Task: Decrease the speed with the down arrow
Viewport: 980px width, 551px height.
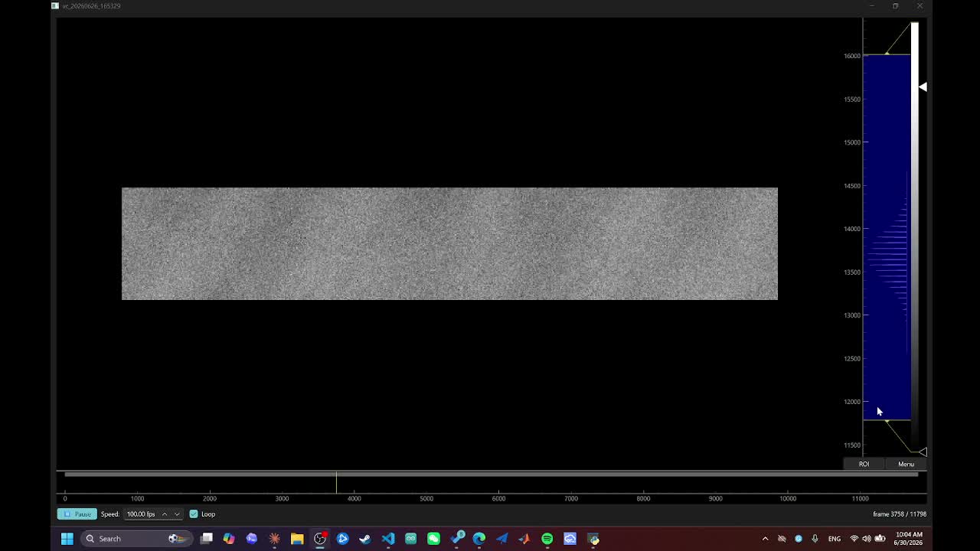Action: pyautogui.click(x=177, y=514)
